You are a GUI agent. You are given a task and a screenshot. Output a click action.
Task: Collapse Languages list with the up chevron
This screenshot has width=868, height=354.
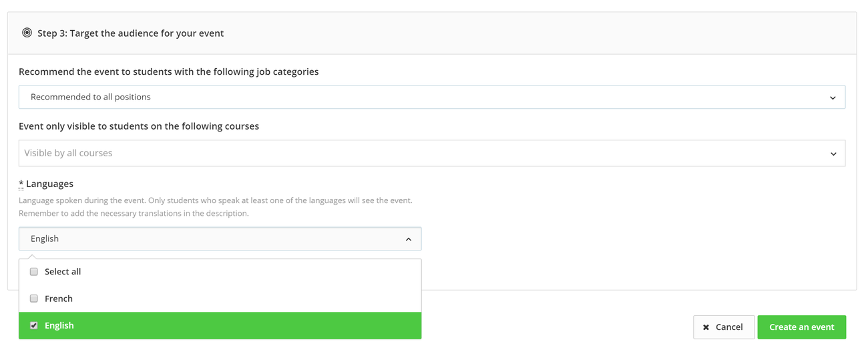[409, 239]
